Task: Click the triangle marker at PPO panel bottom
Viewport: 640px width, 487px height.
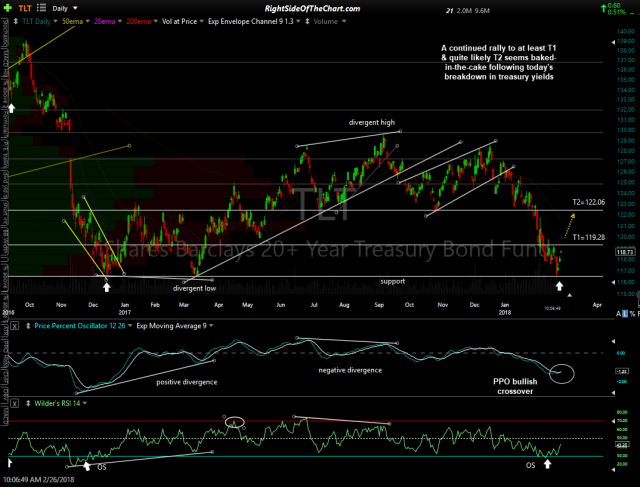Action: coord(613,393)
